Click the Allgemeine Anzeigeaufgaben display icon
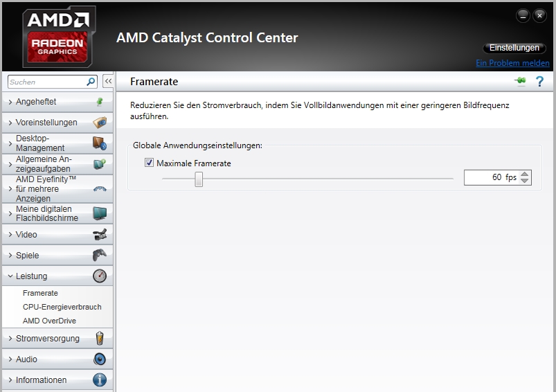 coord(100,164)
